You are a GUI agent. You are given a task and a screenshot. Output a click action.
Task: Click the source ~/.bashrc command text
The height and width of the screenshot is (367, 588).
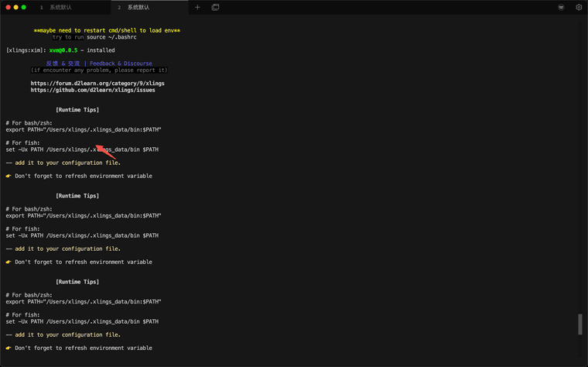[111, 37]
